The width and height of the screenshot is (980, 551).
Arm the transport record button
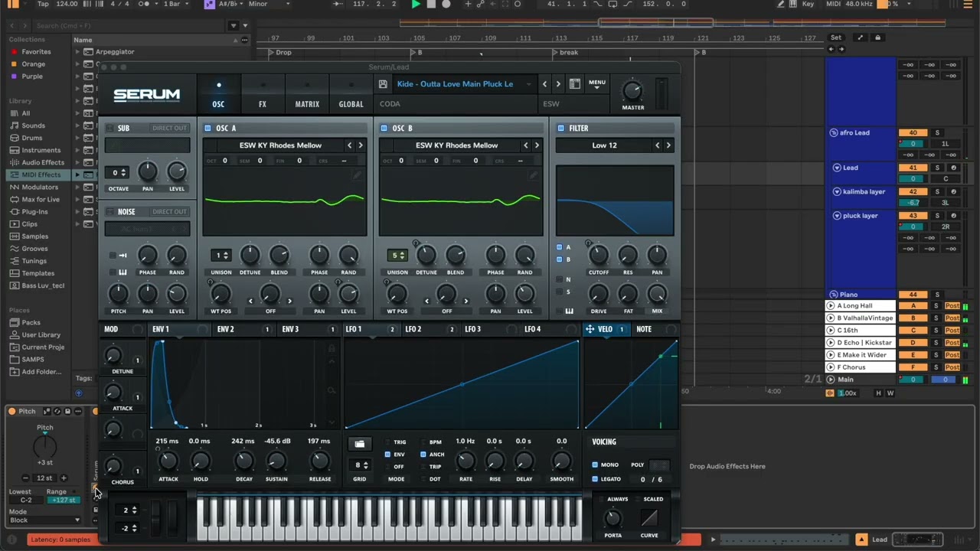point(446,4)
